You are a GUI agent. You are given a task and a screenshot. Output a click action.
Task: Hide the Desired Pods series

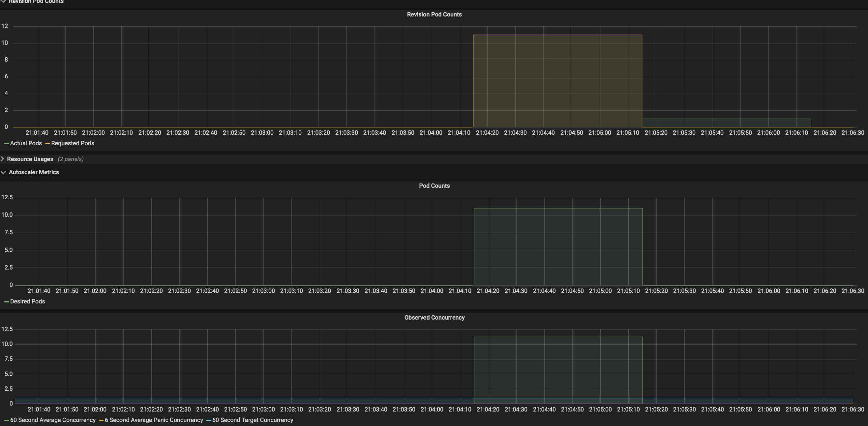pyautogui.click(x=27, y=301)
